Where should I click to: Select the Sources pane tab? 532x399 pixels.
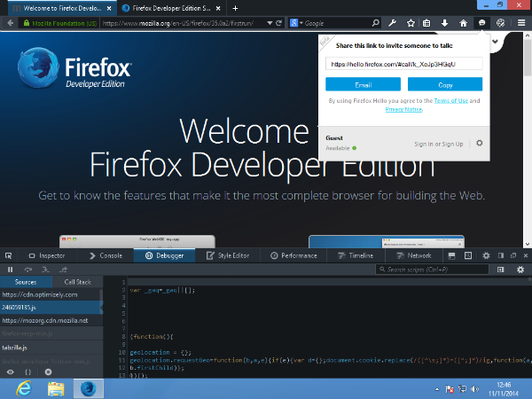(26, 282)
